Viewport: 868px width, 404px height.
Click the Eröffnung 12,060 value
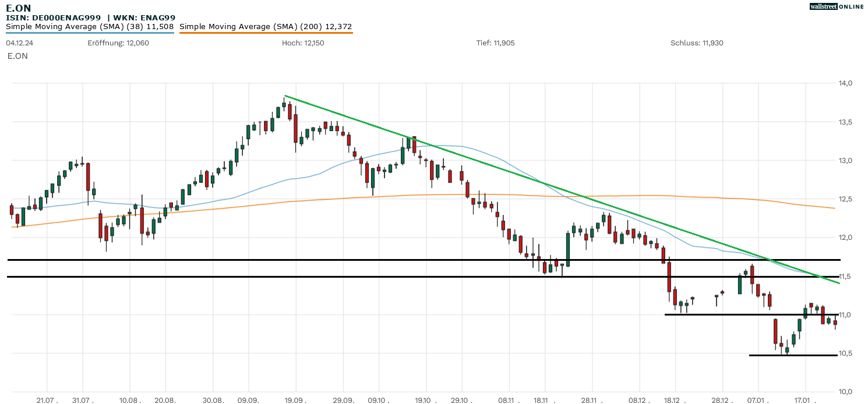[118, 43]
